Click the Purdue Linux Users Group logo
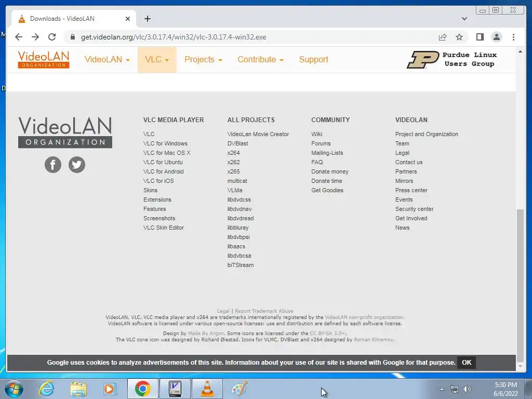The image size is (532, 399). (x=452, y=59)
